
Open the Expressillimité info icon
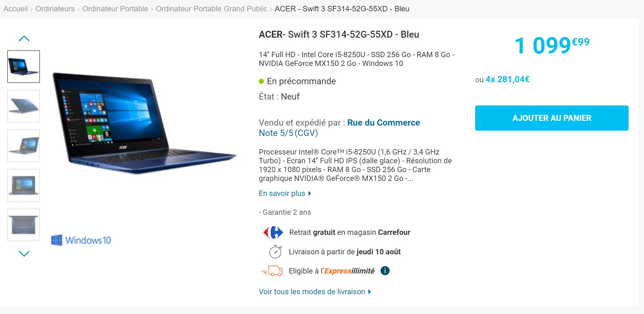pyautogui.click(x=385, y=271)
